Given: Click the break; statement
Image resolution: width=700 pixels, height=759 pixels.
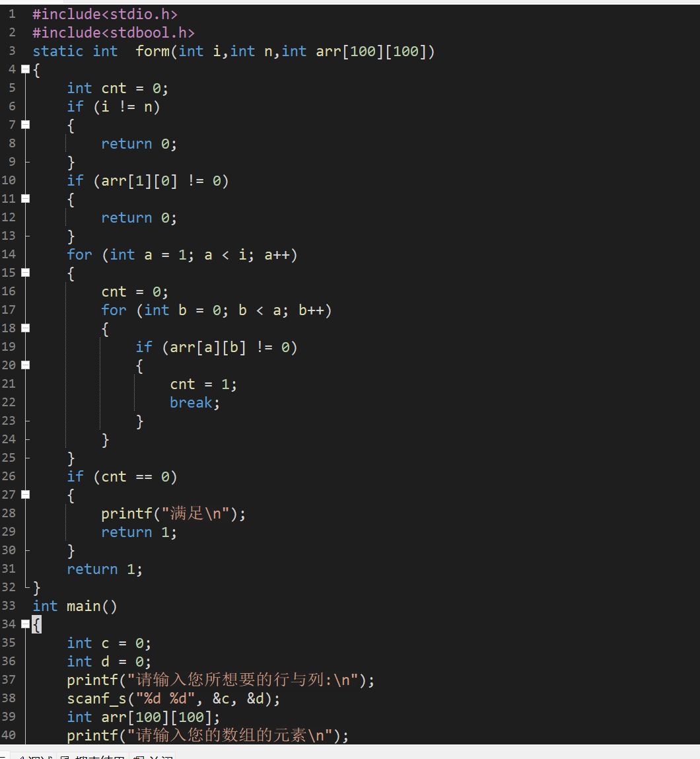Looking at the screenshot, I should pos(194,403).
